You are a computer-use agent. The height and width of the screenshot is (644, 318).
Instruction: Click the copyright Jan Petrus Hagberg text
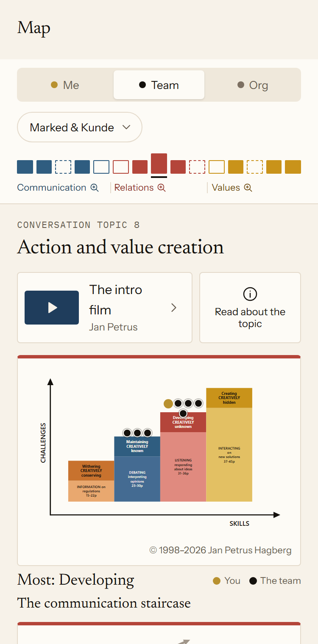click(x=220, y=550)
